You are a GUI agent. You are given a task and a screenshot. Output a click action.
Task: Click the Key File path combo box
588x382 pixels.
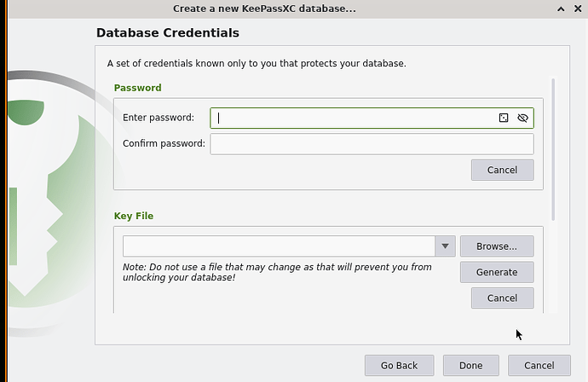(279, 246)
